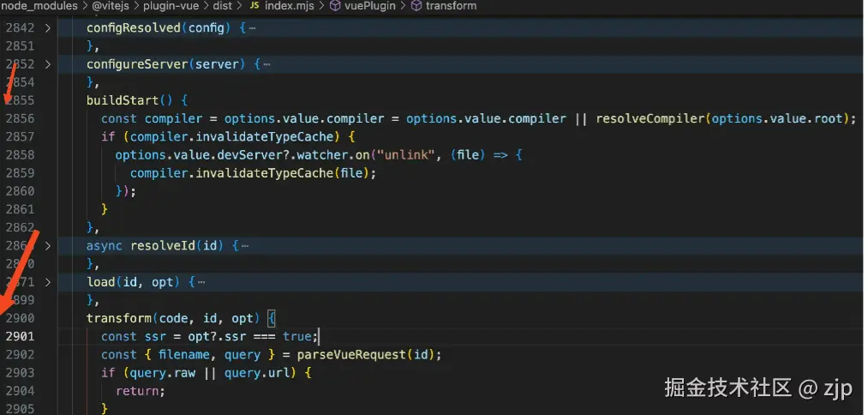Click line number 2905 in the gutter

tap(20, 409)
